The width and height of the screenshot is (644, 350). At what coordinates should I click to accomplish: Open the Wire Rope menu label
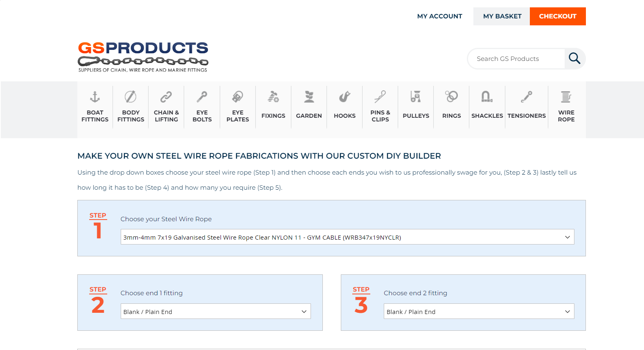tap(566, 116)
